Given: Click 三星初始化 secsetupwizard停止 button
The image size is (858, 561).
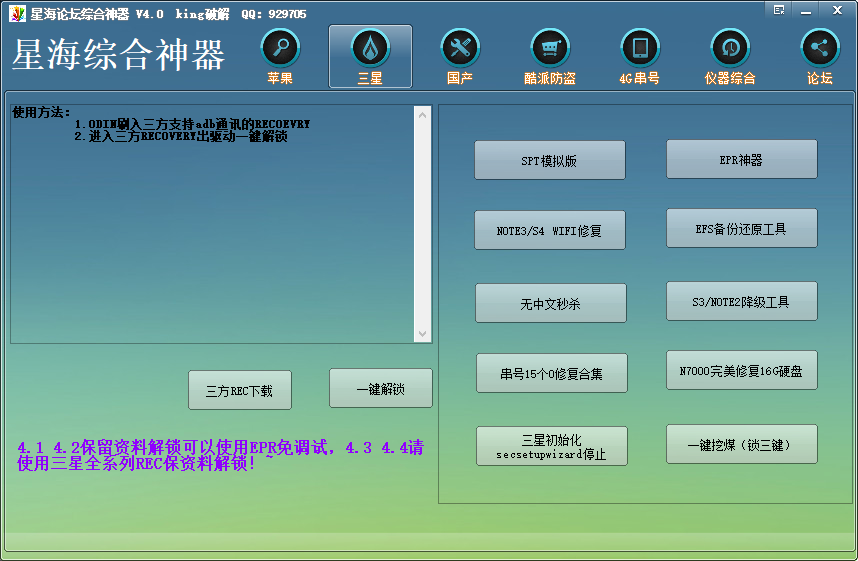Looking at the screenshot, I should (552, 446).
